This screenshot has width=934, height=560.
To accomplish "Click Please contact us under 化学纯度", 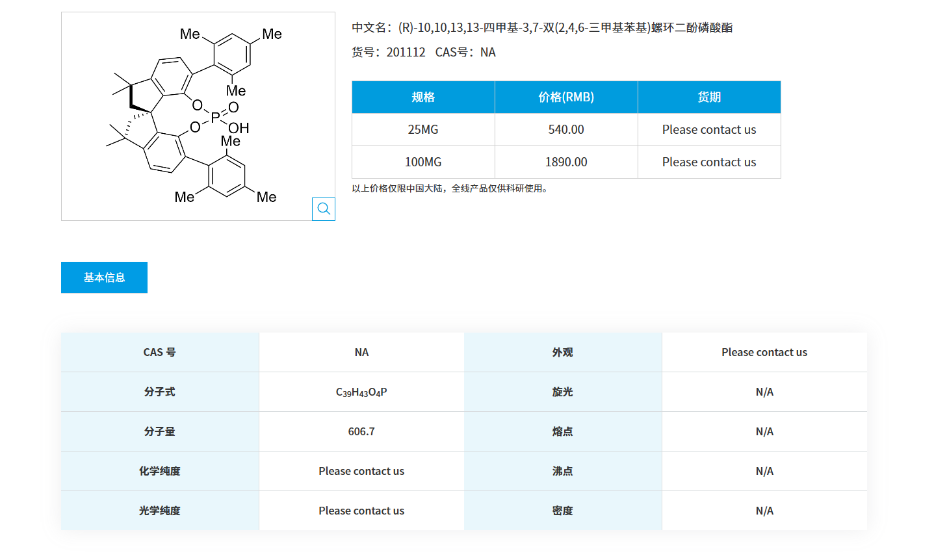I will 361,471.
